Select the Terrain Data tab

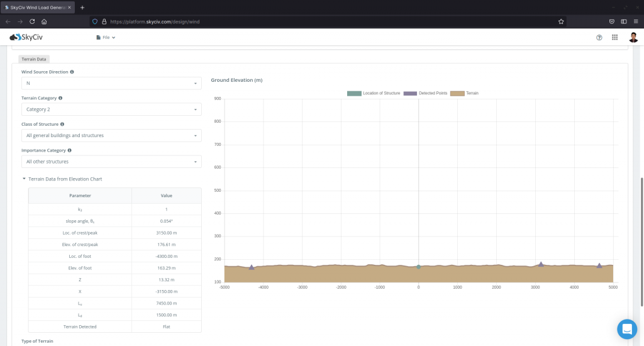coord(34,59)
